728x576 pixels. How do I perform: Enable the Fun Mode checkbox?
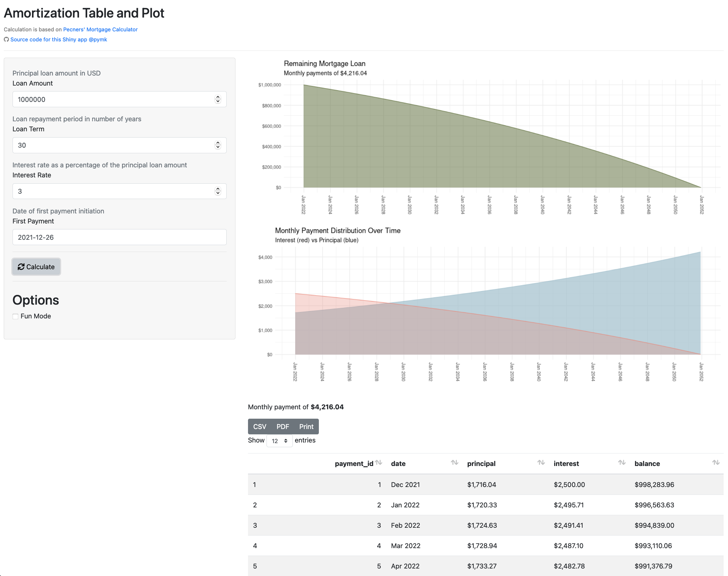pyautogui.click(x=15, y=316)
